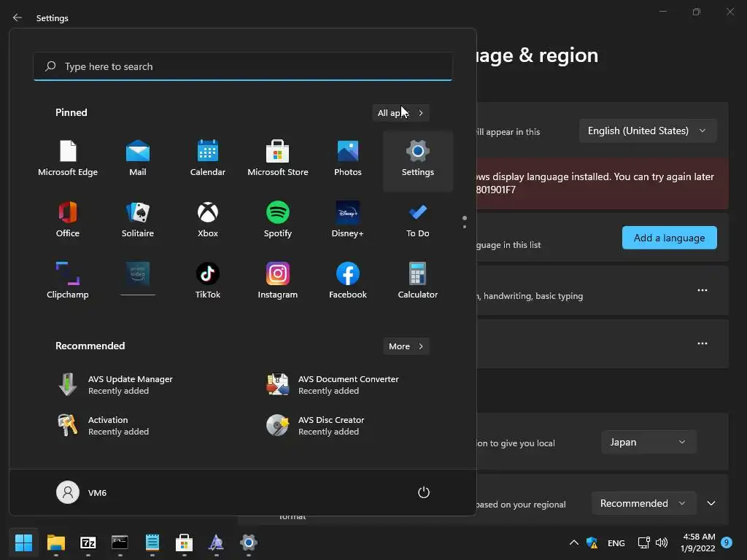Open File Explorer from taskbar

pos(56,542)
